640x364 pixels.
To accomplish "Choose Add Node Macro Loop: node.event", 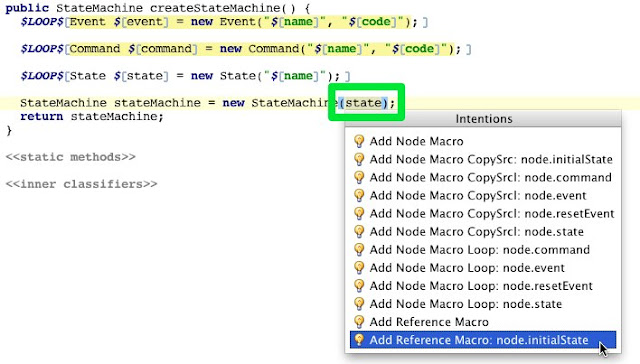I will pos(483,268).
